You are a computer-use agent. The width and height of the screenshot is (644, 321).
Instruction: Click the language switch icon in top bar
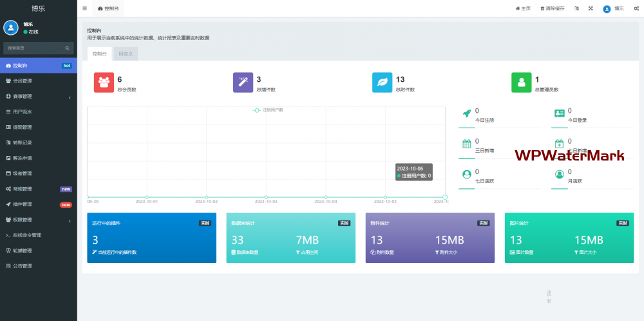click(576, 8)
